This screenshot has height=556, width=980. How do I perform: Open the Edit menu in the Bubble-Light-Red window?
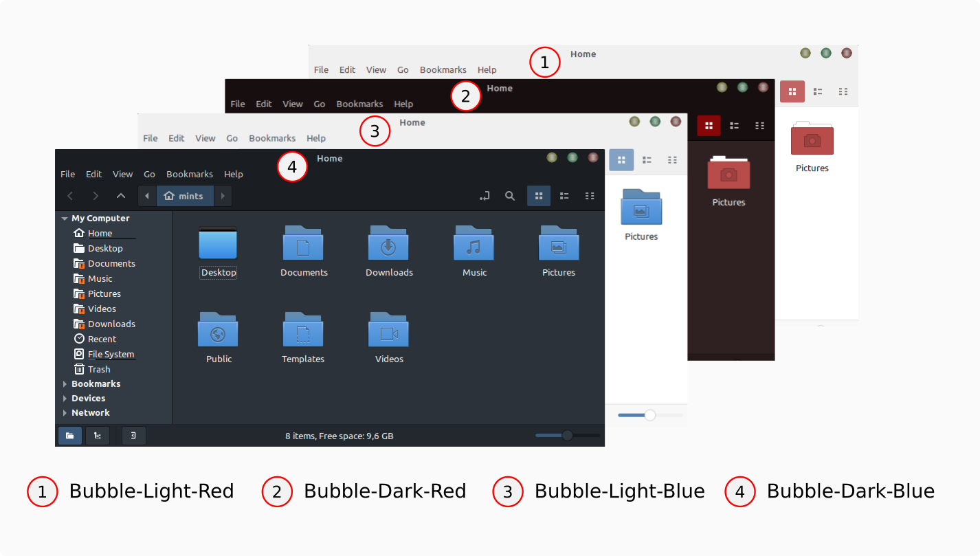point(348,69)
